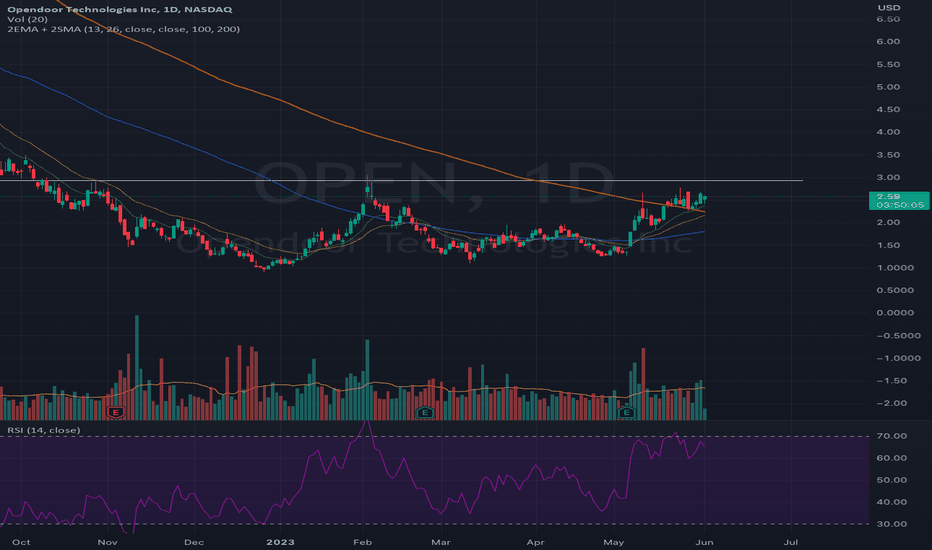Click the Nov label on time axis
932x550 pixels.
108,542
